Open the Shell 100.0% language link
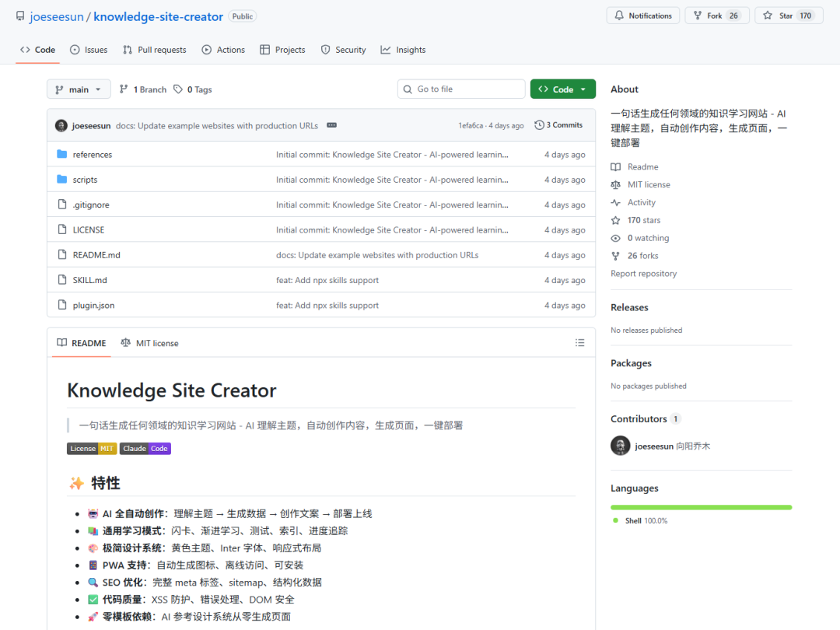840x630 pixels. (640, 520)
